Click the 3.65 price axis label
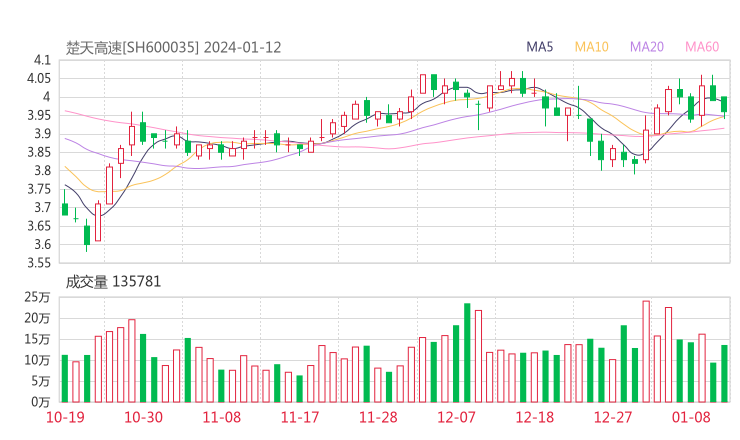Viewport: 740px width, 440px height. [x=39, y=226]
